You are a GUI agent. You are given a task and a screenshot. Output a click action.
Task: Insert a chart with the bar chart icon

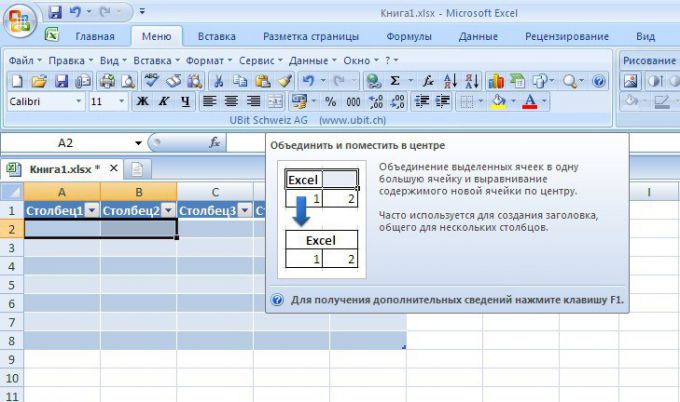pyautogui.click(x=496, y=81)
